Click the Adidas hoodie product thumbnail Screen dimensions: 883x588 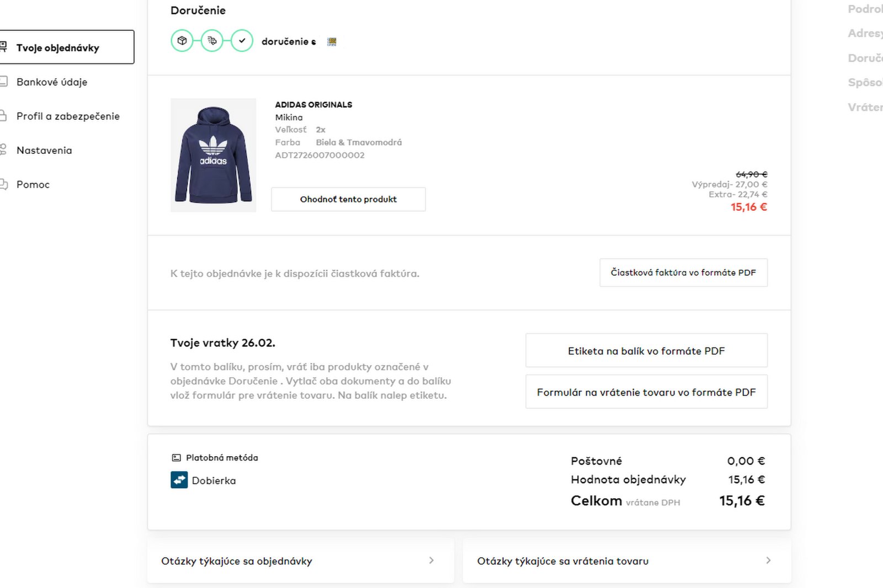(x=213, y=155)
